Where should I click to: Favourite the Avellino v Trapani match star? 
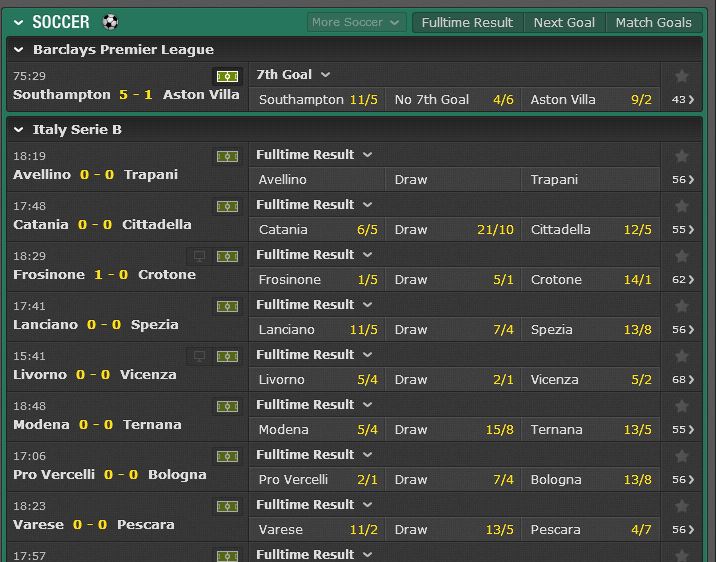click(682, 157)
